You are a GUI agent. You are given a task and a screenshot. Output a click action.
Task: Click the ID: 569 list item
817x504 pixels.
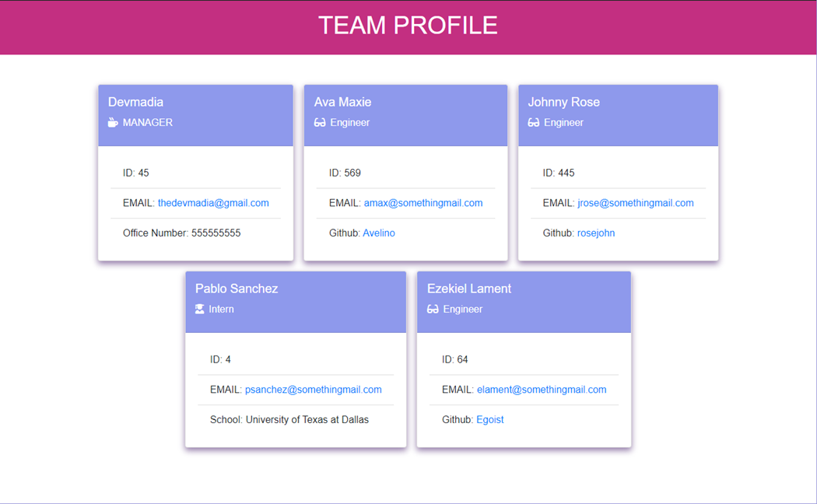tap(345, 173)
